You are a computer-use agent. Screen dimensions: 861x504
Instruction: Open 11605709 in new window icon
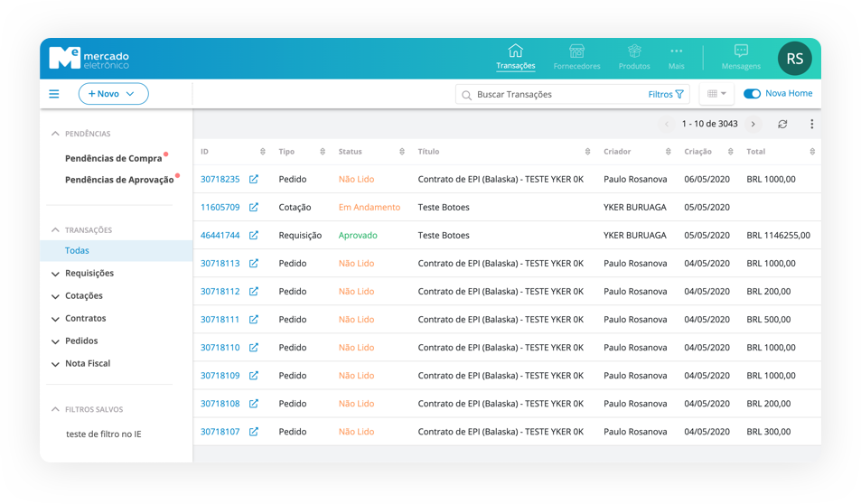(254, 207)
